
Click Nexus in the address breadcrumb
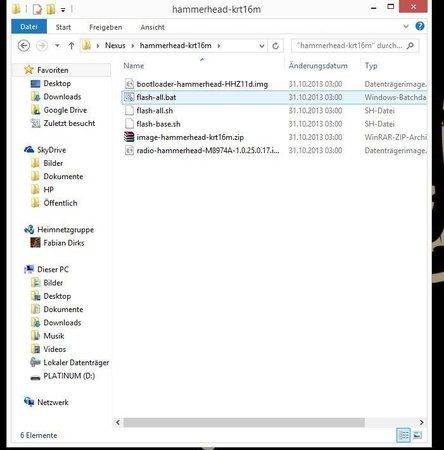115,46
